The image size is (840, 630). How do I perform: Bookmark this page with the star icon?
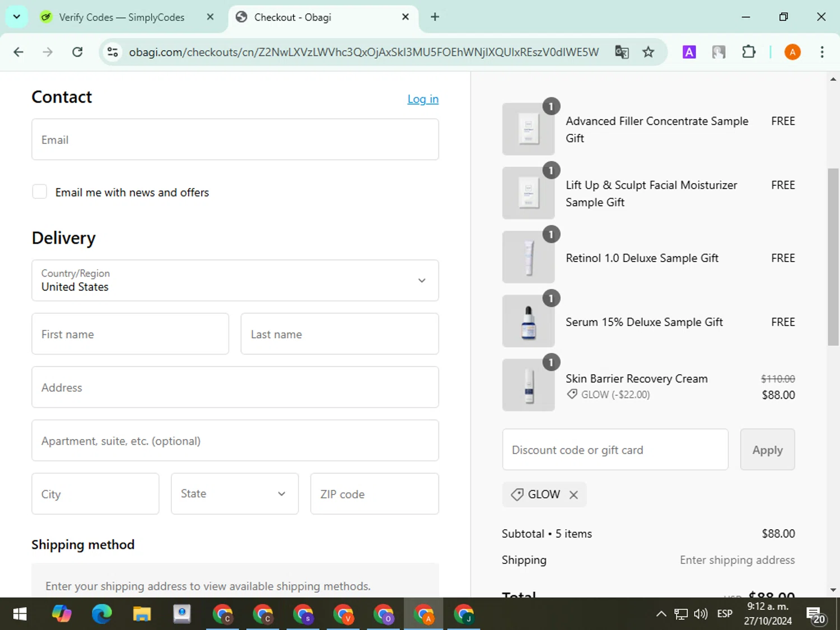648,52
